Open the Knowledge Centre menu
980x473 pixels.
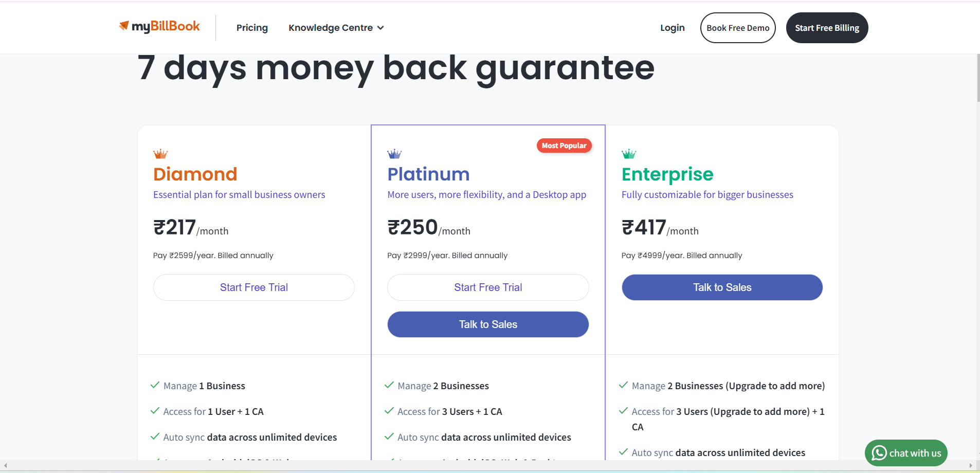(x=331, y=28)
